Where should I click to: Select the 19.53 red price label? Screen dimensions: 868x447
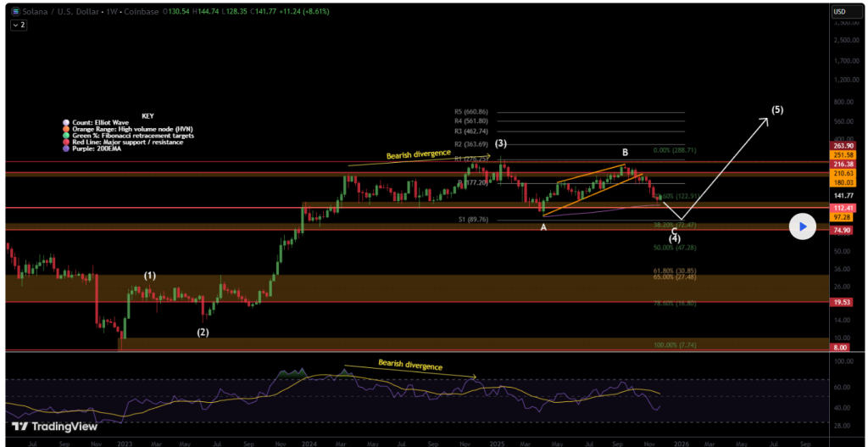coord(841,301)
